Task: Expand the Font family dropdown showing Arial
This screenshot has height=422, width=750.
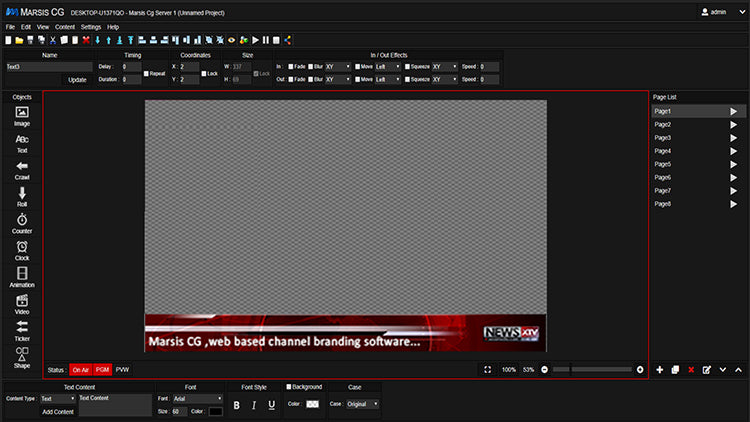Action: coord(197,398)
